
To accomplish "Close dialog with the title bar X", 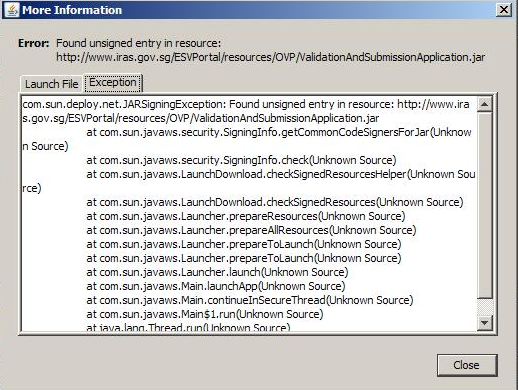I will (504, 10).
